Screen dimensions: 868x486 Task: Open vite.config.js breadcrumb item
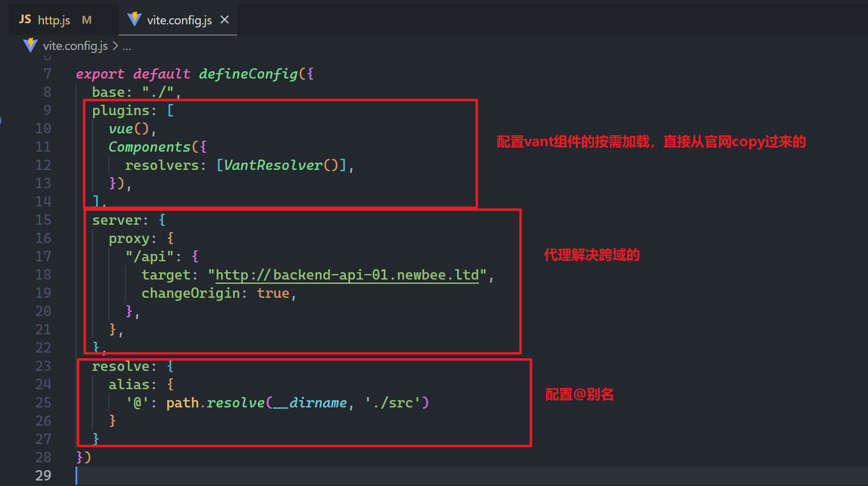point(75,46)
